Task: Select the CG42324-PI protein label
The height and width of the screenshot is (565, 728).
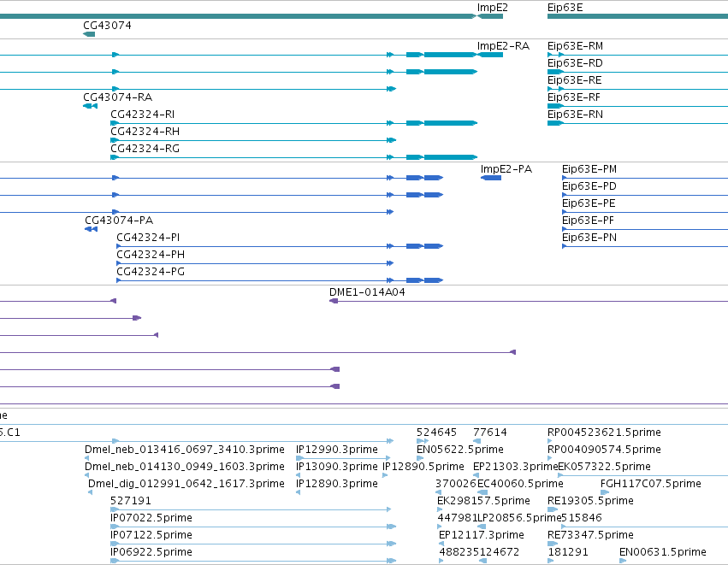Action: 148,238
